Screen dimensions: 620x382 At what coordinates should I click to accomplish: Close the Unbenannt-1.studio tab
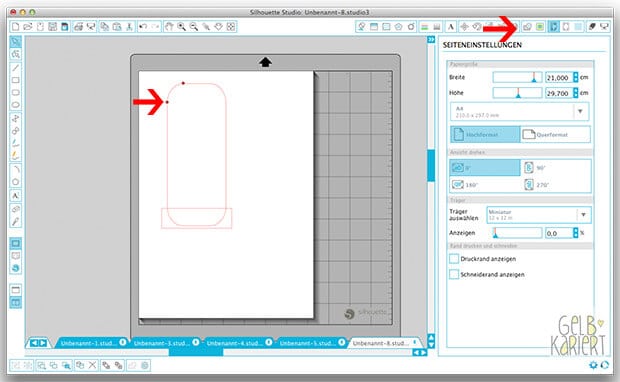pyautogui.click(x=123, y=342)
